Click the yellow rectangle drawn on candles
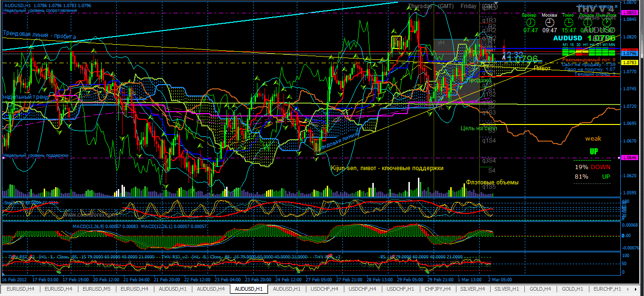This screenshot has height=296, width=644. point(397,43)
